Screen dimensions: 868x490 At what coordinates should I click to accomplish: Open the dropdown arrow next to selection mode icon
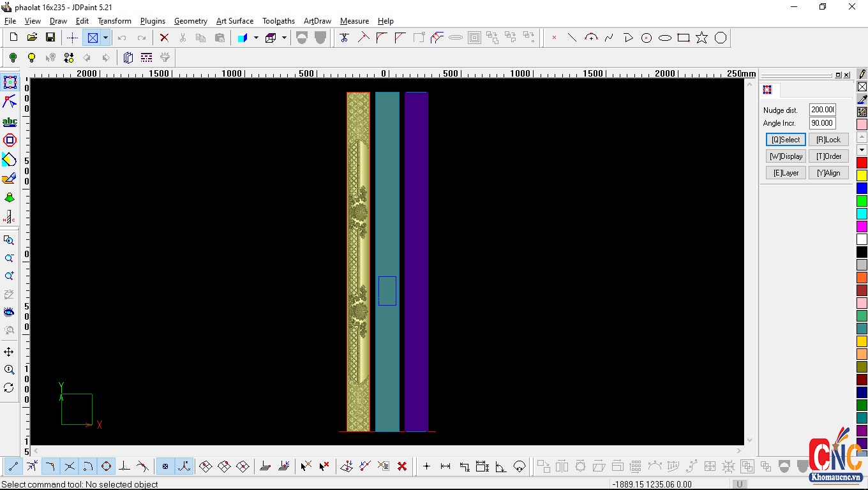coord(105,38)
